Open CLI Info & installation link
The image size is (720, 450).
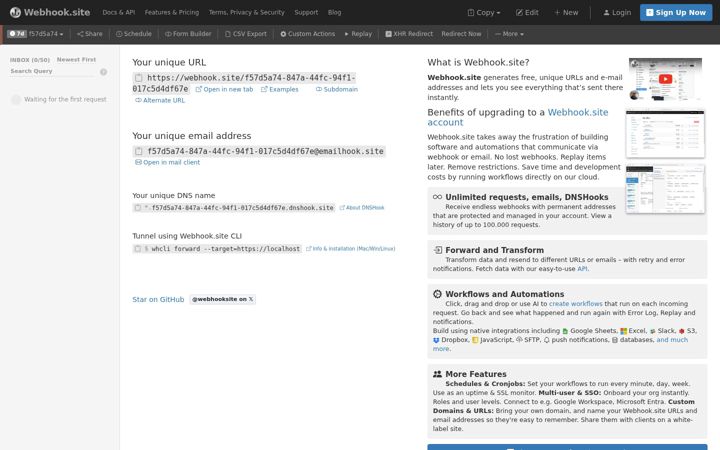coord(350,249)
